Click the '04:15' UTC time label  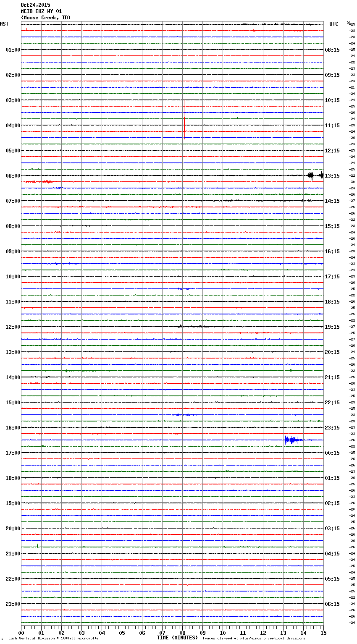(332, 554)
